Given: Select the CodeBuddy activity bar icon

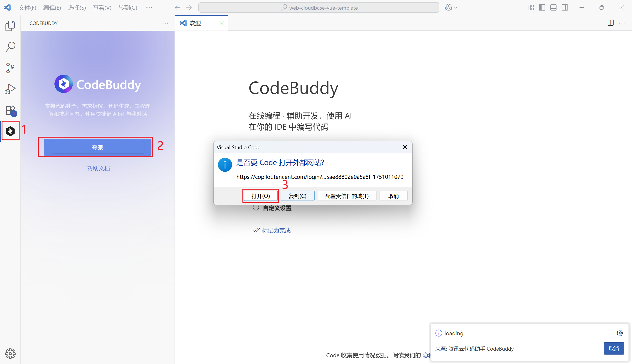Looking at the screenshot, I should [x=10, y=131].
